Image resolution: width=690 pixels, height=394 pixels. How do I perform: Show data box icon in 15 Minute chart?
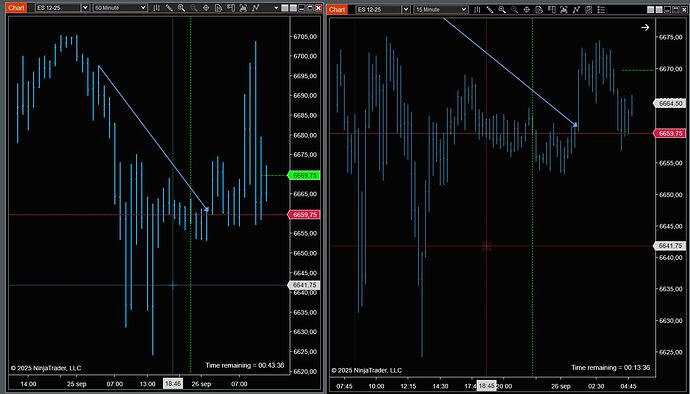click(x=539, y=10)
